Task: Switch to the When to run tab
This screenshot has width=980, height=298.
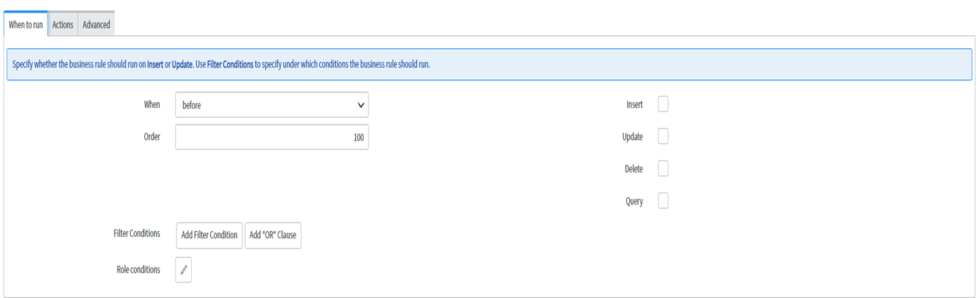Action: tap(26, 24)
